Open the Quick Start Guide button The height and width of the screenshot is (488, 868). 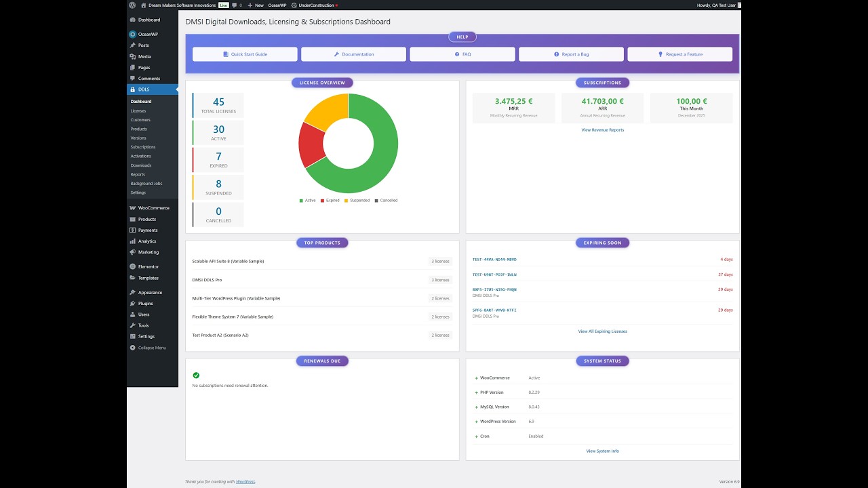pos(245,54)
